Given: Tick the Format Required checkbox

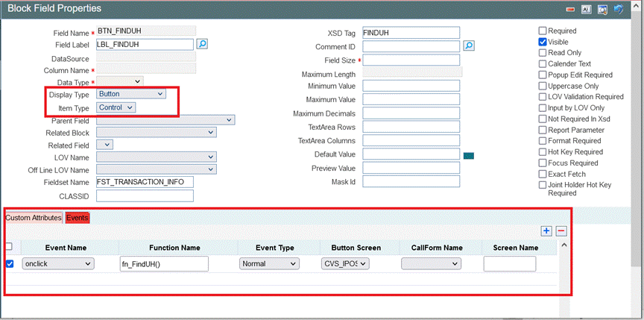Looking at the screenshot, I should click(x=543, y=141).
